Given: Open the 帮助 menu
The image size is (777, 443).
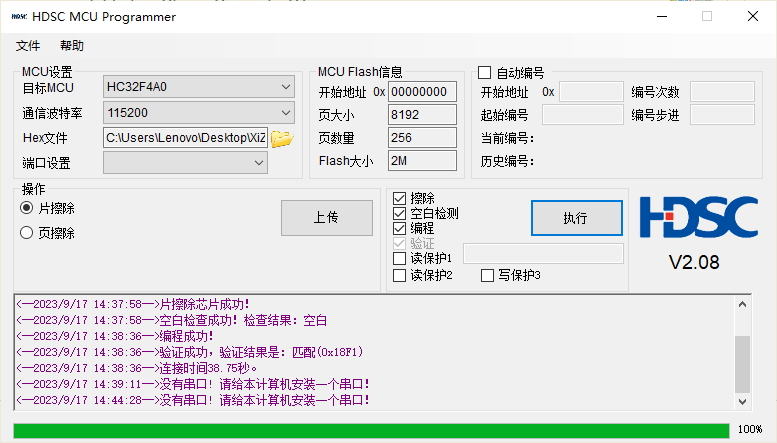Looking at the screenshot, I should click(72, 46).
